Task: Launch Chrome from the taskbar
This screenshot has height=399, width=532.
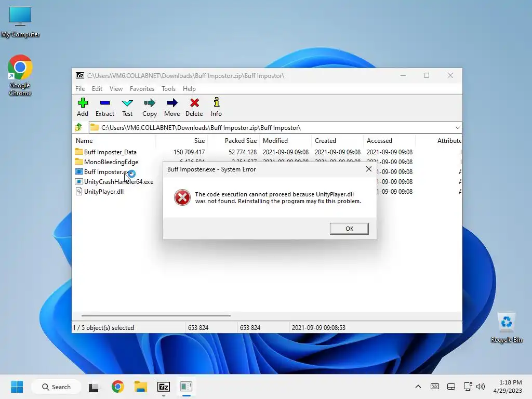Action: tap(118, 387)
